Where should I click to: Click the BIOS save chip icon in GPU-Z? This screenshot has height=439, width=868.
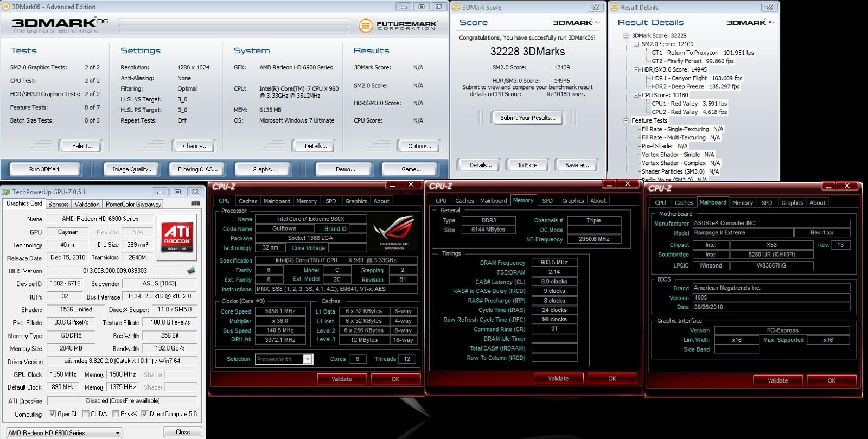pos(191,270)
